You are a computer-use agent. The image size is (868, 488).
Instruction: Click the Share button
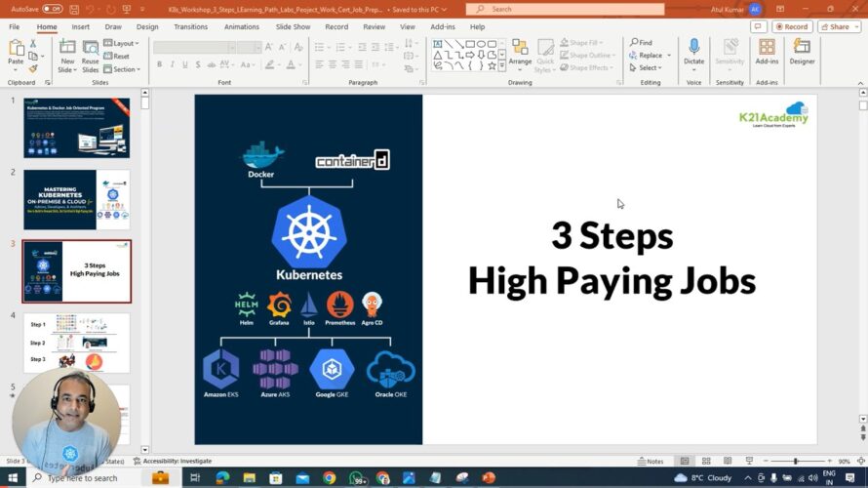tap(839, 26)
